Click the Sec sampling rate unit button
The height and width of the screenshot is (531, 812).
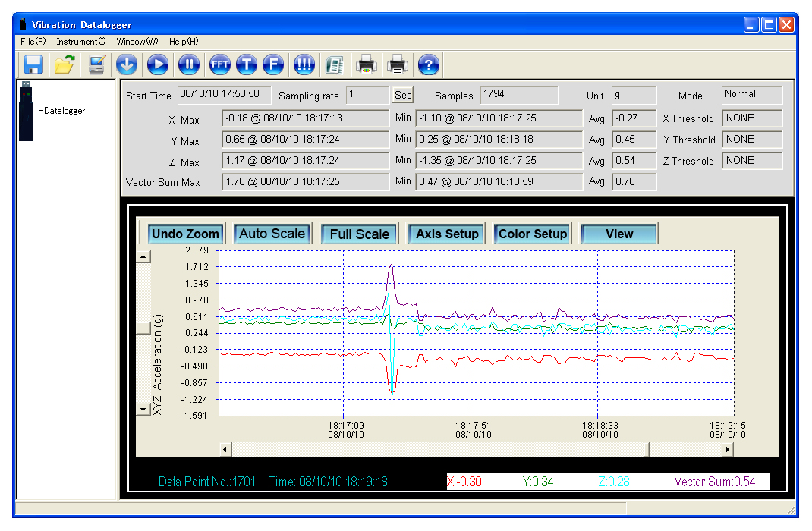[x=402, y=95]
